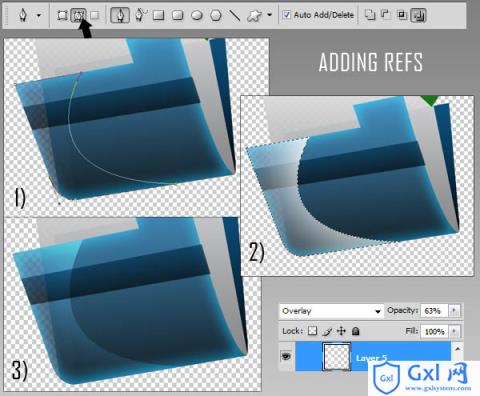Select the Pen tool in options bar
The width and height of the screenshot is (480, 396).
(x=120, y=15)
